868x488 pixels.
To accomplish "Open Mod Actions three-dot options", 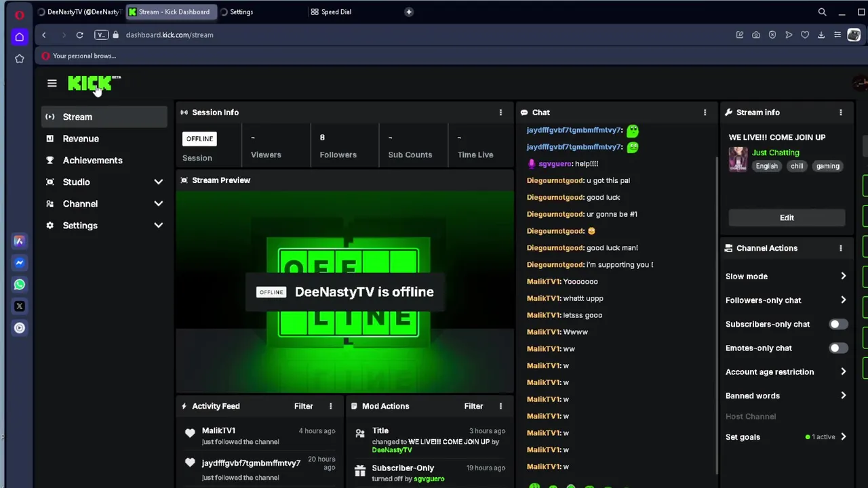I will point(500,406).
